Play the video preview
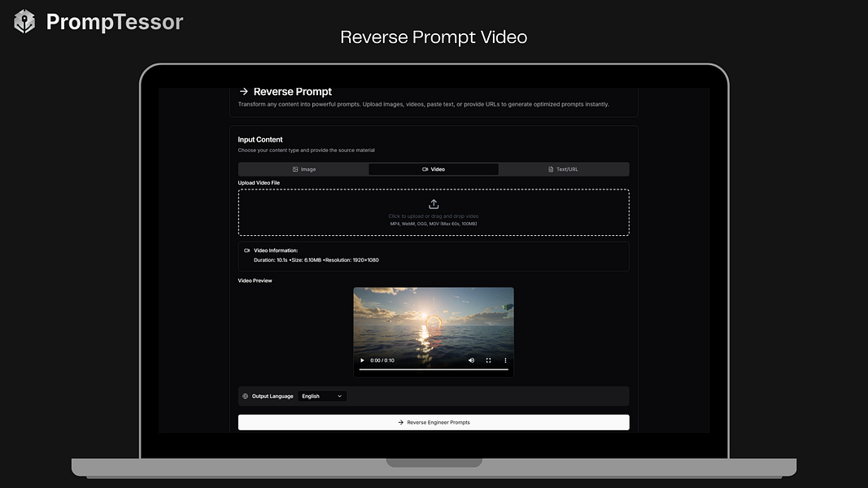This screenshot has height=488, width=868. coord(361,360)
